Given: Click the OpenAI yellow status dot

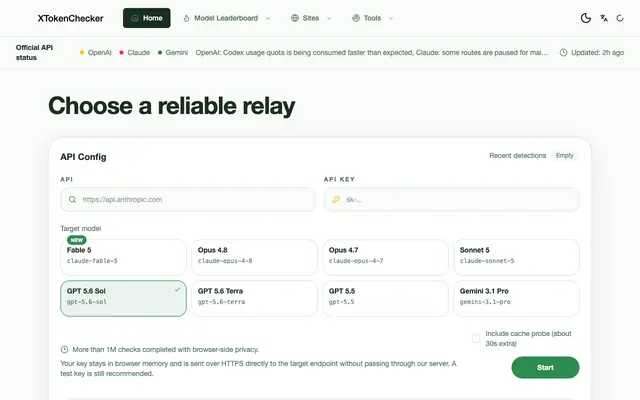Looking at the screenshot, I should coord(82,53).
